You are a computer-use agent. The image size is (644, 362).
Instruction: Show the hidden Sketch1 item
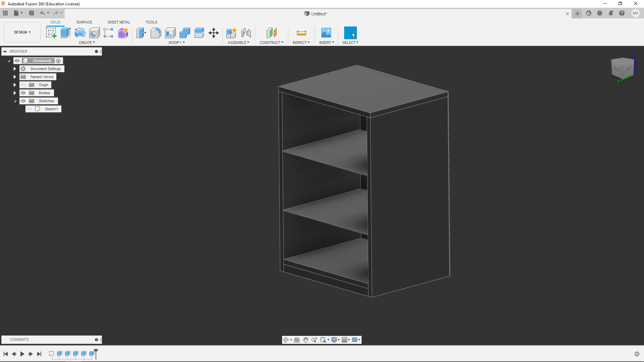[29, 109]
